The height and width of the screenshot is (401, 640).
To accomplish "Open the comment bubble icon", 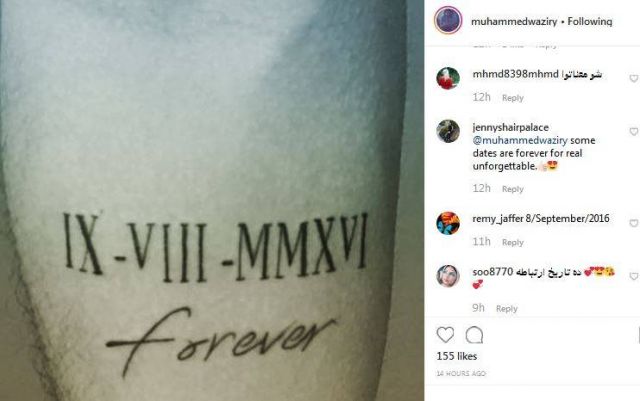I will click(474, 335).
